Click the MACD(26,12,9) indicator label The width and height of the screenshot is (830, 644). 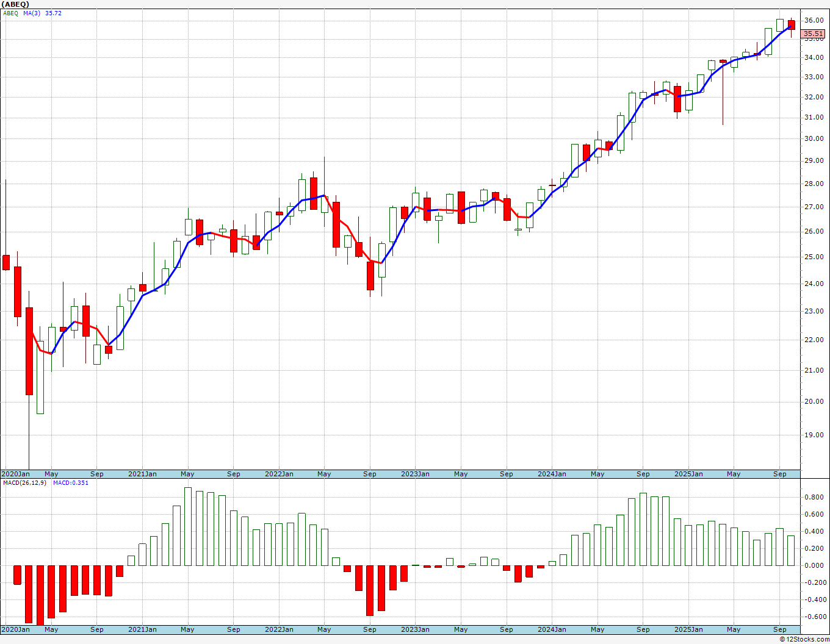pyautogui.click(x=24, y=482)
